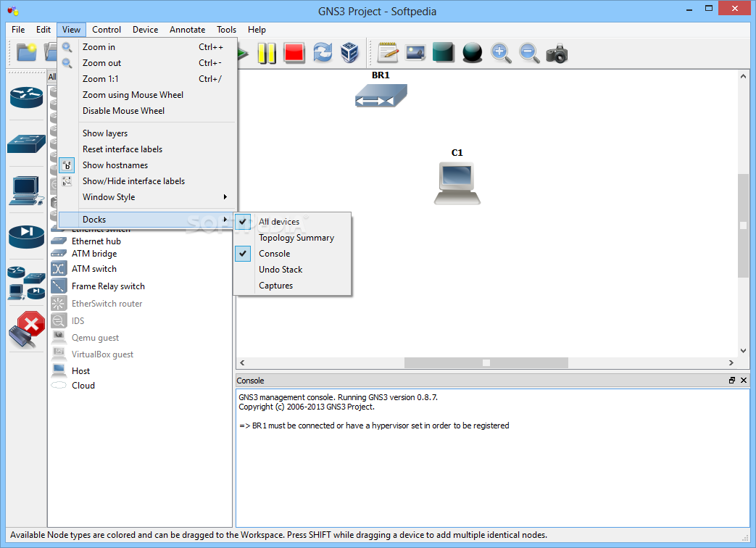Click workspace scroll right arrow
Viewport: 756px width, 548px height.
(731, 362)
